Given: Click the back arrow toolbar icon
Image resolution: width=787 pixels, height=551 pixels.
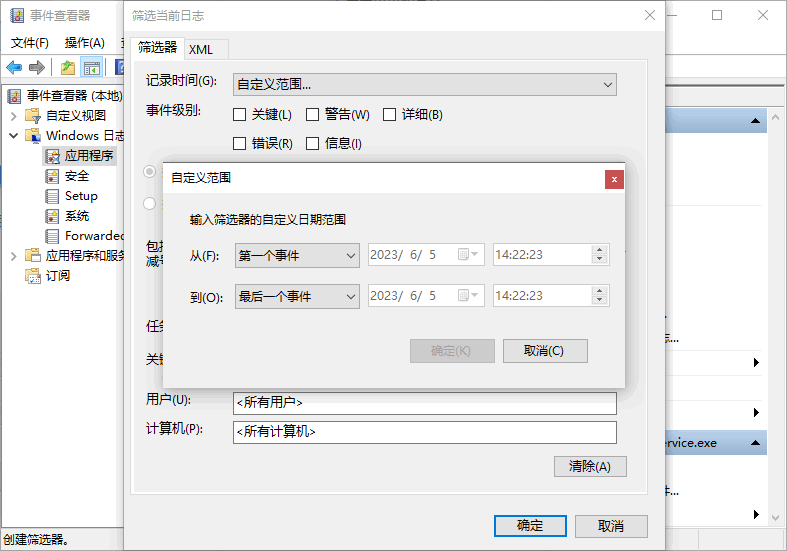Looking at the screenshot, I should [14, 67].
